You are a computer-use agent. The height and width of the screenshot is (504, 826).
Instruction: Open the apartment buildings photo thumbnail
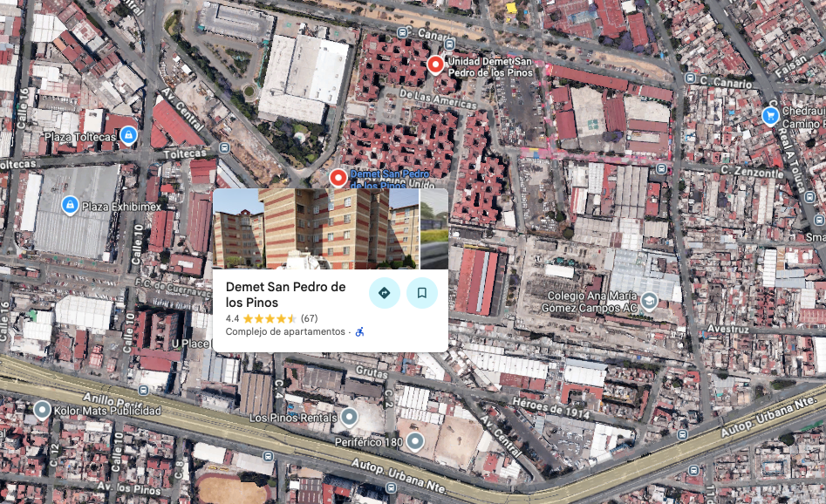click(x=316, y=228)
